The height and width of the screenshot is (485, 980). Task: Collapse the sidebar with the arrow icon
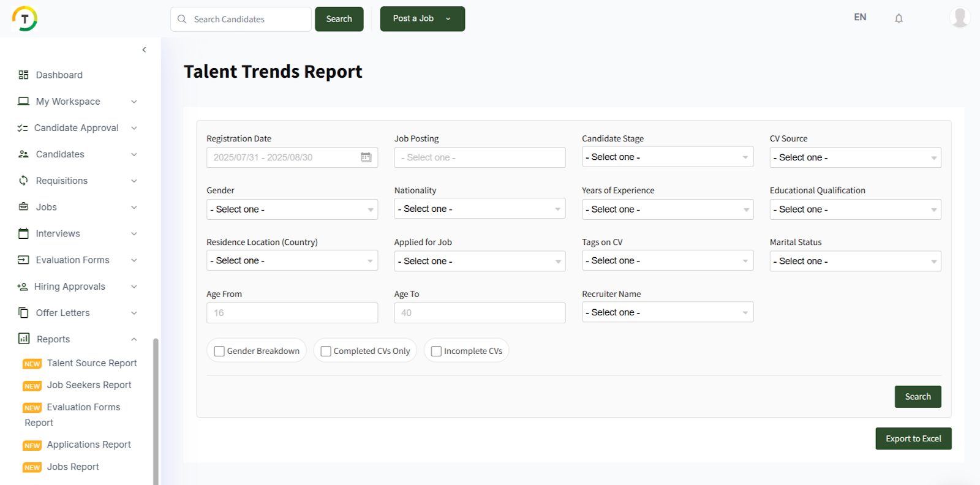[144, 50]
